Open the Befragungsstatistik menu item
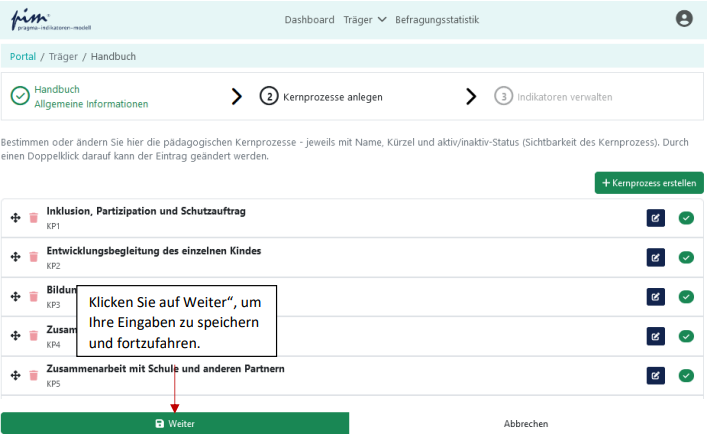The image size is (710, 442). click(x=437, y=19)
